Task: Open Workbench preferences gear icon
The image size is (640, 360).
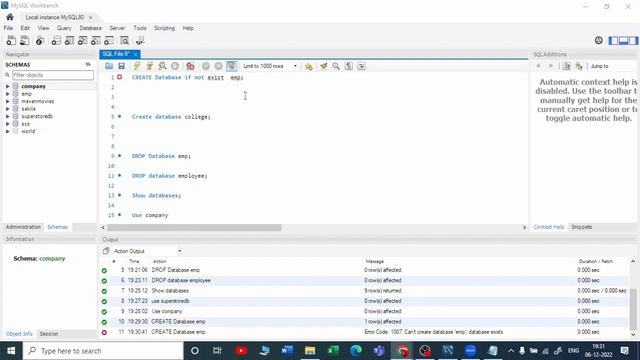Action: [x=598, y=40]
